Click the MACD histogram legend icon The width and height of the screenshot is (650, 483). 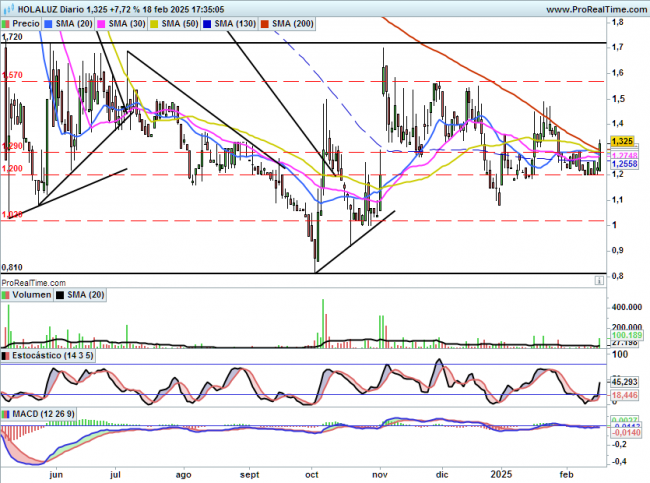point(7,413)
